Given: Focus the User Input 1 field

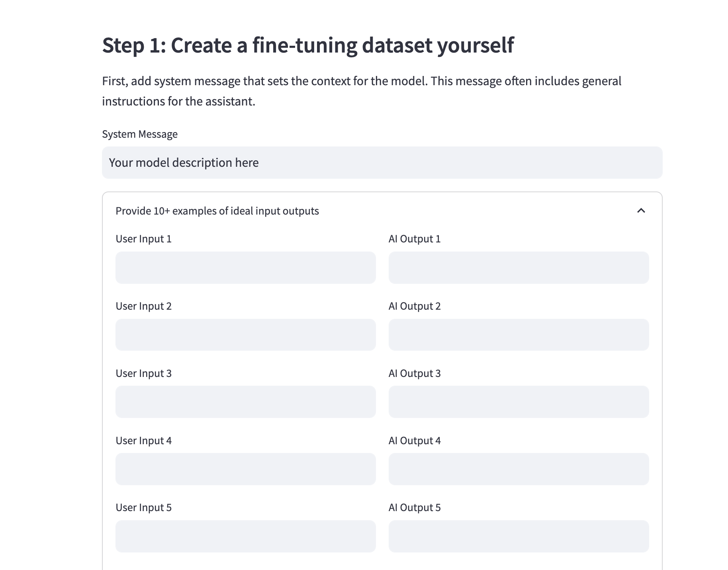Looking at the screenshot, I should [x=245, y=267].
